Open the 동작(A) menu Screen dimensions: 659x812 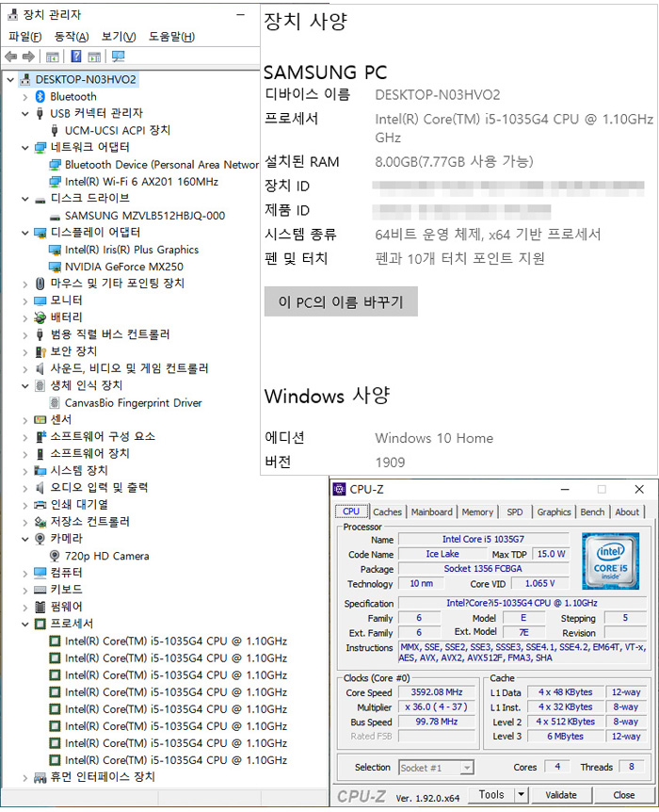(x=72, y=37)
